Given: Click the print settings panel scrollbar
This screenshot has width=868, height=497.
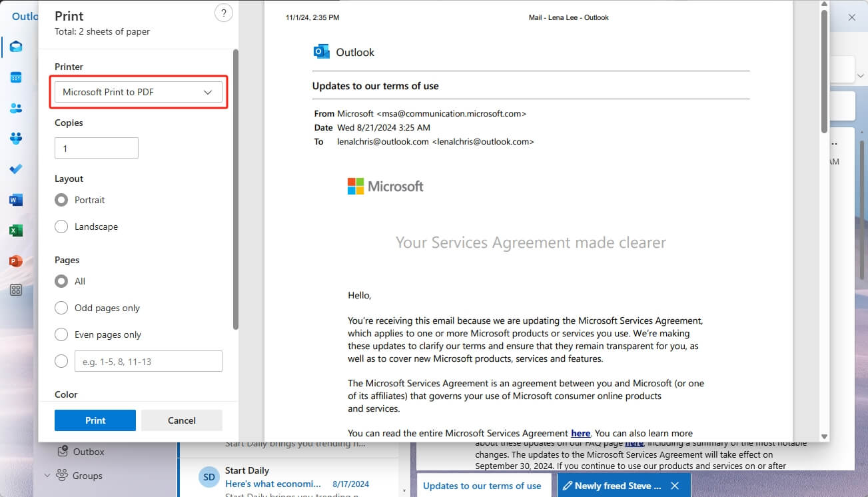Looking at the screenshot, I should click(x=235, y=189).
